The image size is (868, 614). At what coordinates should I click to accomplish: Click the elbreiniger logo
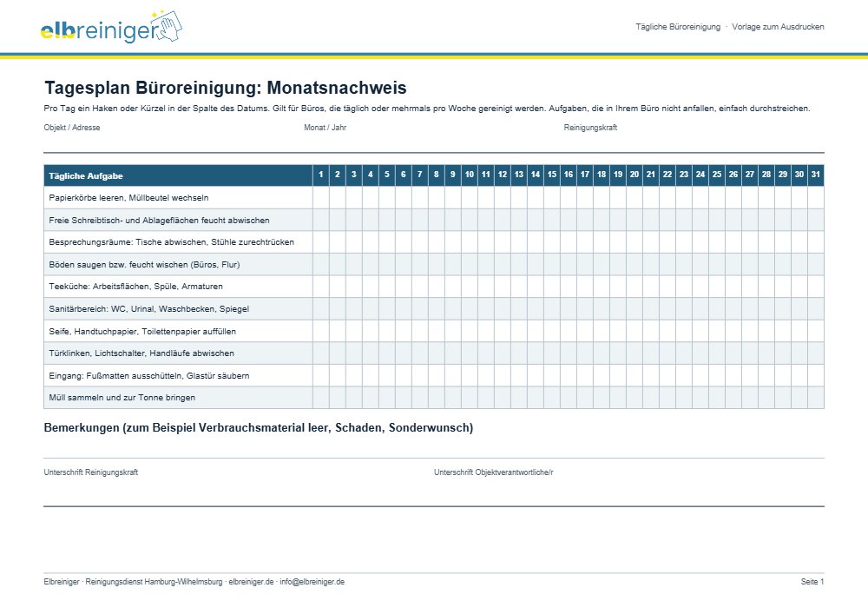pyautogui.click(x=111, y=27)
